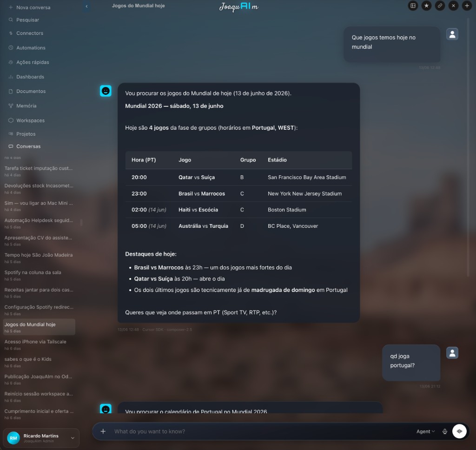
Task: Click the Conversas chat bubble icon
Action: (x=11, y=146)
